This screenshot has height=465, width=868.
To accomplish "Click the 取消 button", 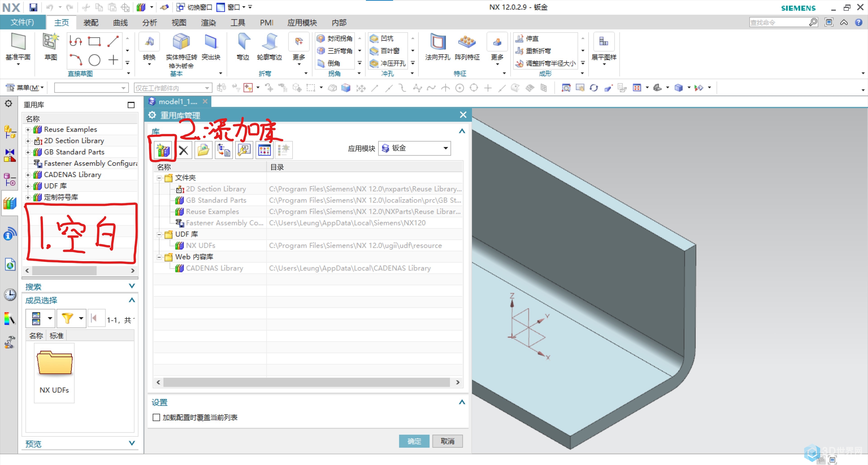I will (x=448, y=441).
